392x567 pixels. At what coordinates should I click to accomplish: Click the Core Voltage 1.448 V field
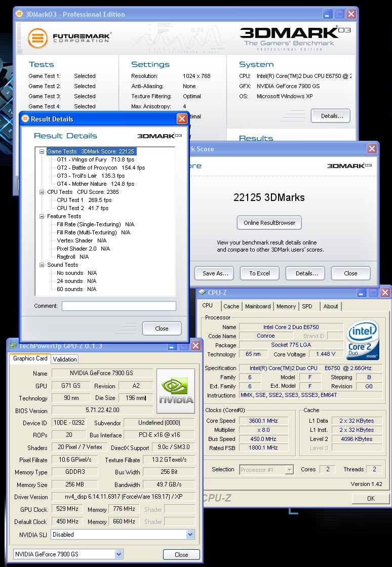pos(326,354)
